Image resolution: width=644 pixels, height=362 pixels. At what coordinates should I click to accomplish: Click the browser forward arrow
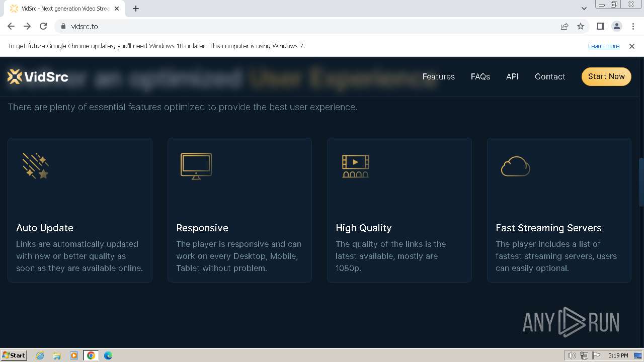27,26
